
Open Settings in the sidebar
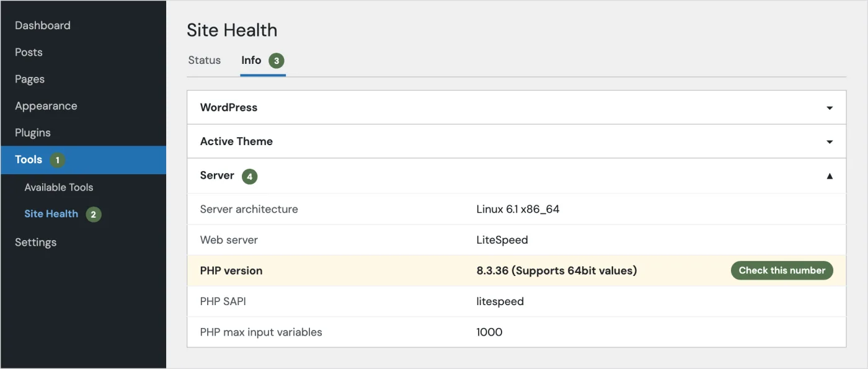pos(35,242)
